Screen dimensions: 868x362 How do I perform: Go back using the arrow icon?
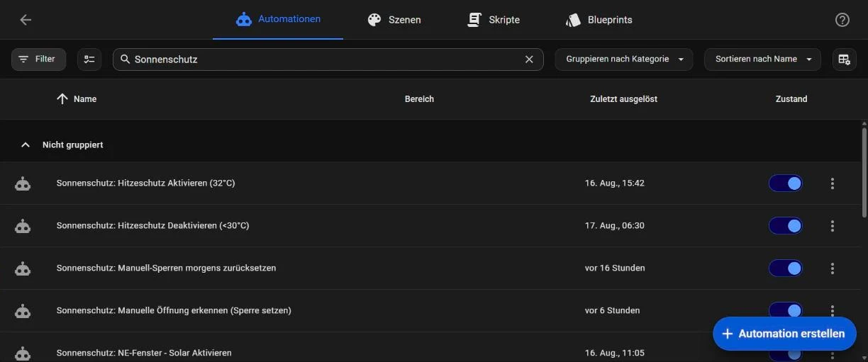point(26,20)
